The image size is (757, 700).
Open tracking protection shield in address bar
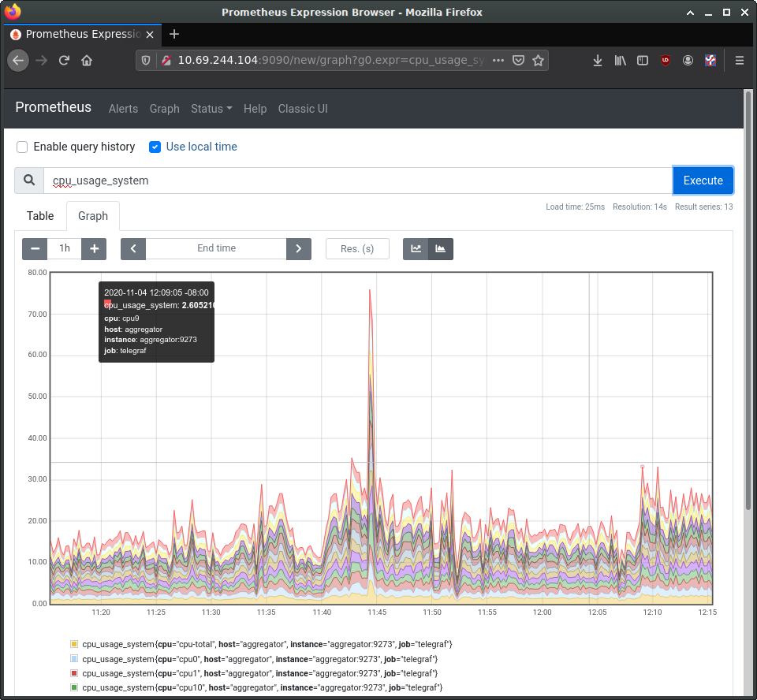146,61
